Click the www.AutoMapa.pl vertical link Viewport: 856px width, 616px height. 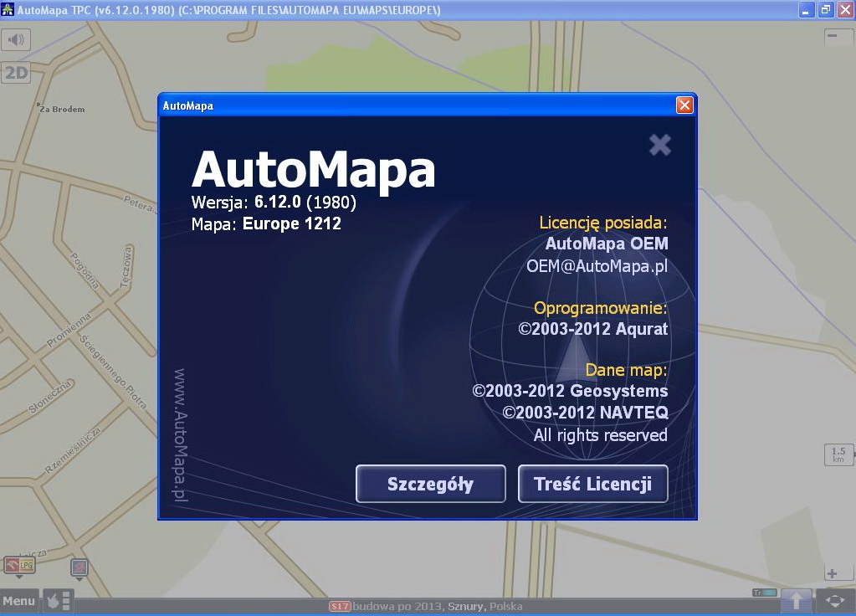180,434
